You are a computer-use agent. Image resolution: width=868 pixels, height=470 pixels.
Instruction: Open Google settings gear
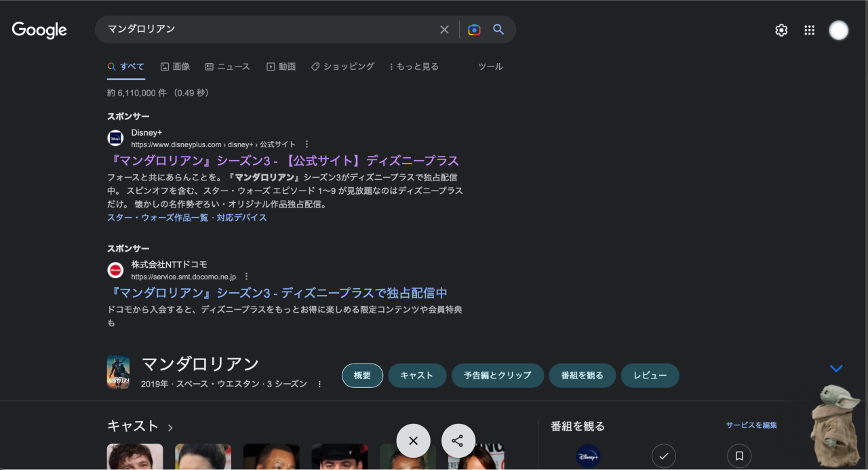coord(781,30)
